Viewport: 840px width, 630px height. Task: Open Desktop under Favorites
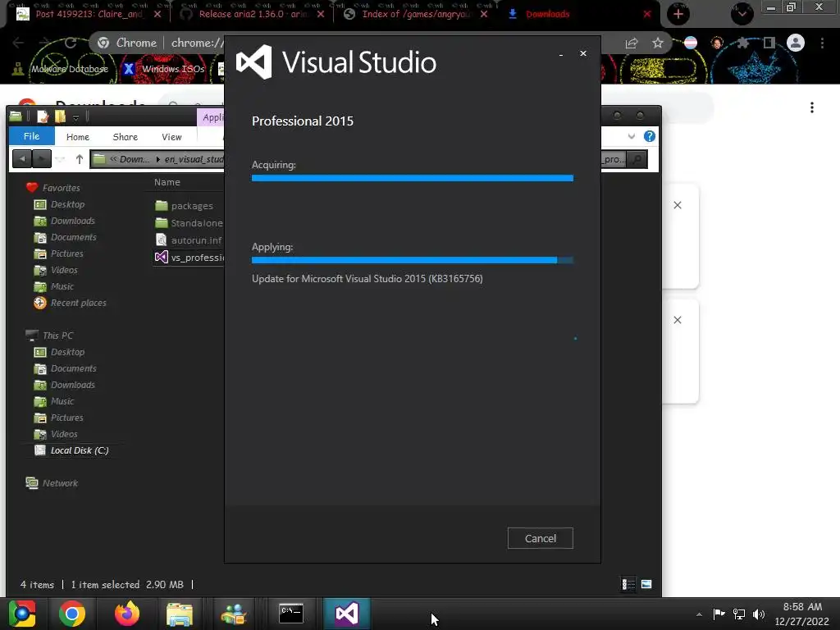59,204
